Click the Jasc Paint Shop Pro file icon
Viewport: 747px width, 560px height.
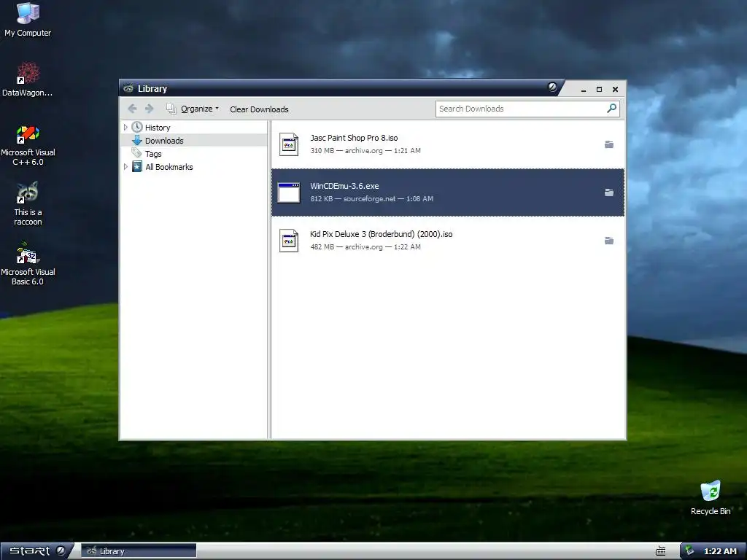tap(289, 144)
